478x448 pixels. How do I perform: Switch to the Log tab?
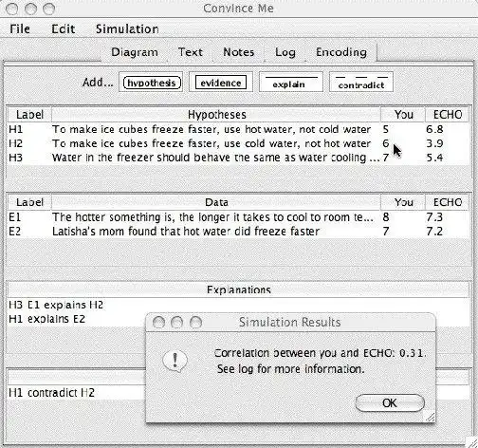tap(285, 52)
